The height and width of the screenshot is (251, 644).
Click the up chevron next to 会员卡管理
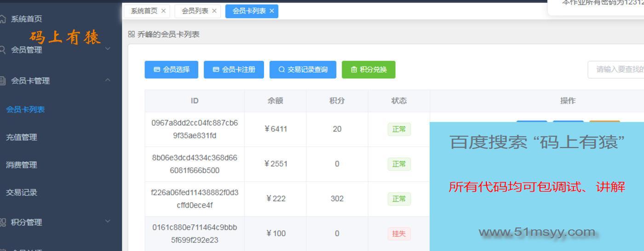(108, 80)
